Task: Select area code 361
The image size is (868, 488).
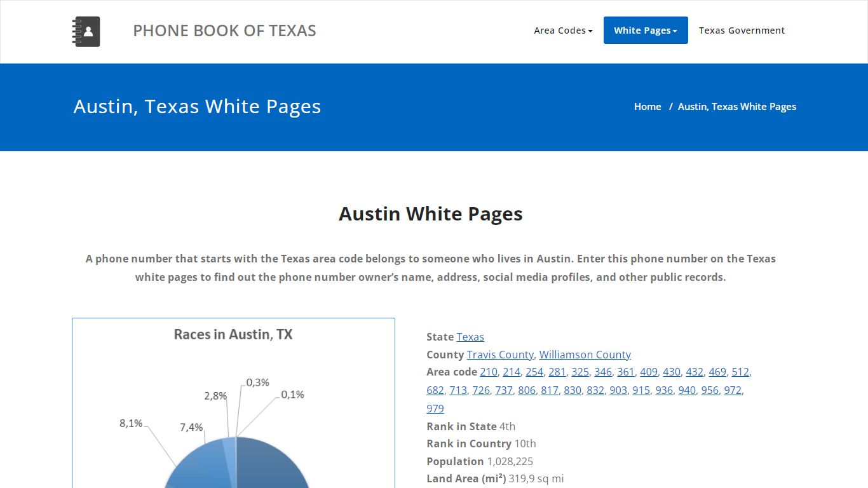Action: point(626,372)
